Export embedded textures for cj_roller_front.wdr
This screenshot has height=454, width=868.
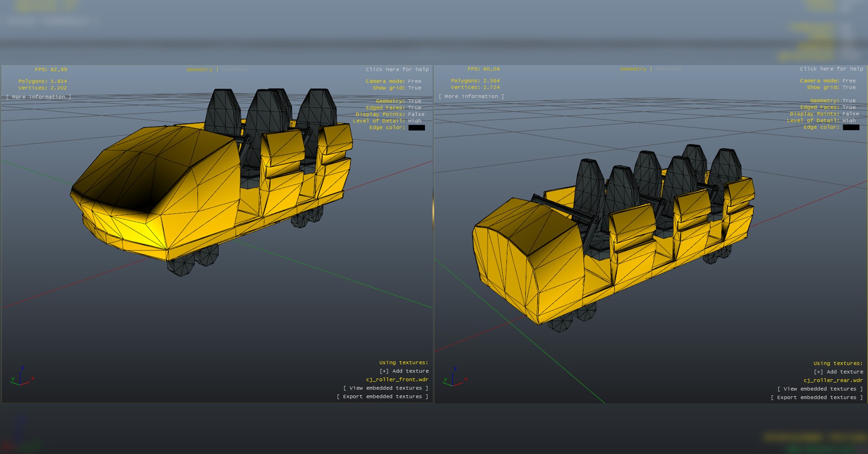382,397
